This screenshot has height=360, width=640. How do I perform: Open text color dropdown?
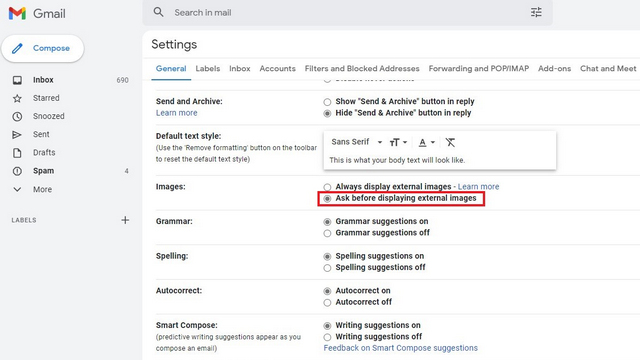pos(427,142)
